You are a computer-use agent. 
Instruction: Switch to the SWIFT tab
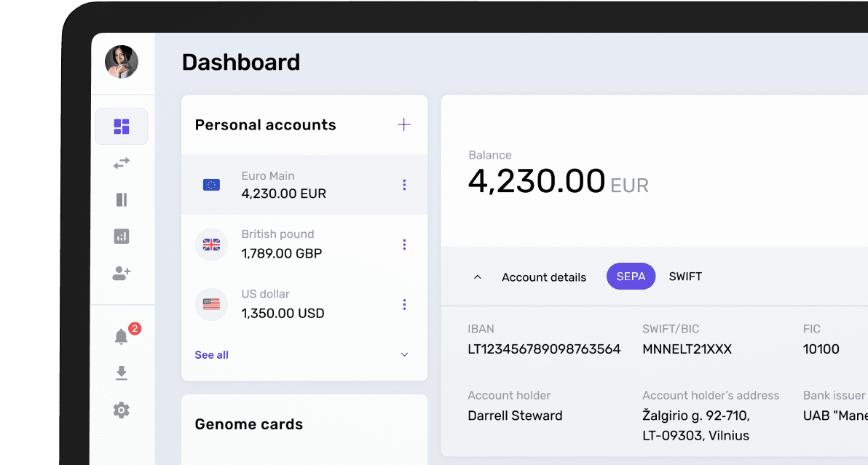(x=685, y=277)
